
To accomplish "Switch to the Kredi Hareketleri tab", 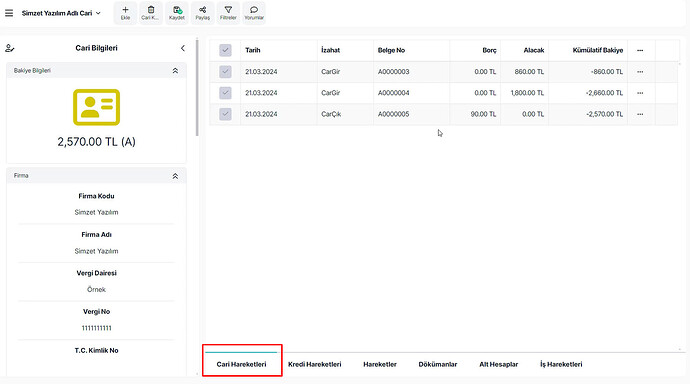I will pyautogui.click(x=315, y=364).
